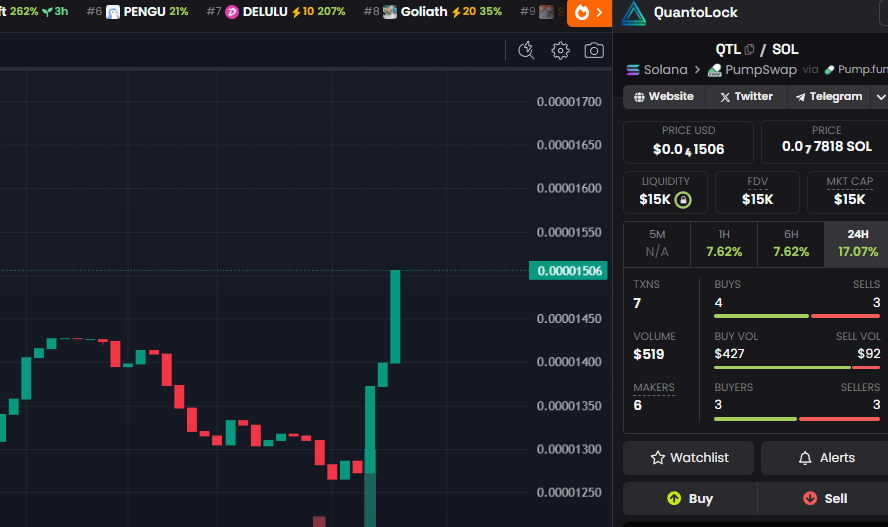Screen dimensions: 888x527
Task: Open chart settings gear icon
Action: click(560, 50)
